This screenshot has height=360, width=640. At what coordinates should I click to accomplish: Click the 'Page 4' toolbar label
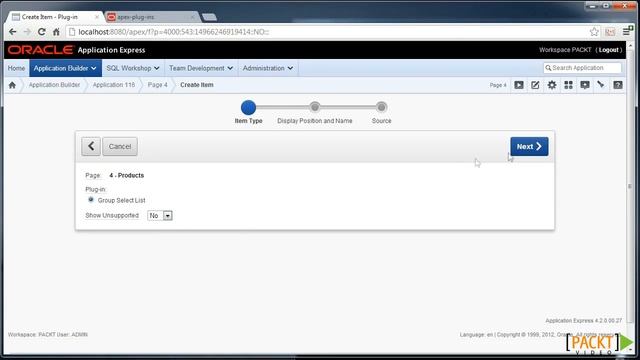pos(498,85)
